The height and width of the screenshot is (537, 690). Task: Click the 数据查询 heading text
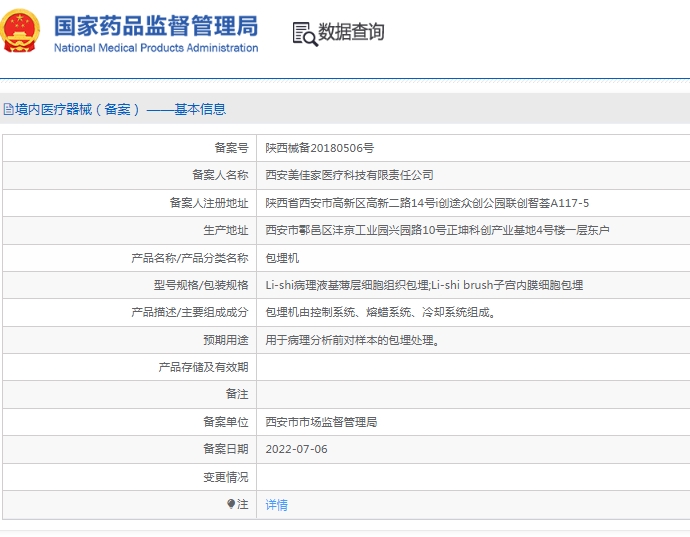point(351,32)
